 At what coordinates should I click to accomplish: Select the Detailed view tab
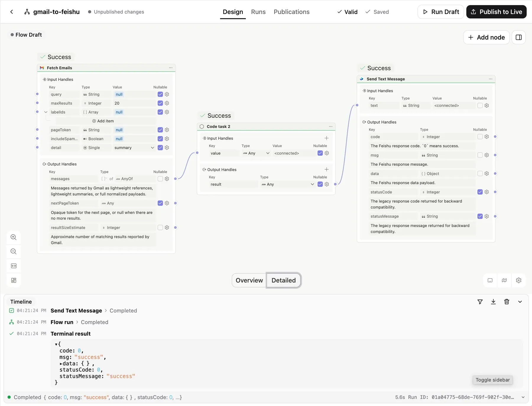pyautogui.click(x=283, y=280)
